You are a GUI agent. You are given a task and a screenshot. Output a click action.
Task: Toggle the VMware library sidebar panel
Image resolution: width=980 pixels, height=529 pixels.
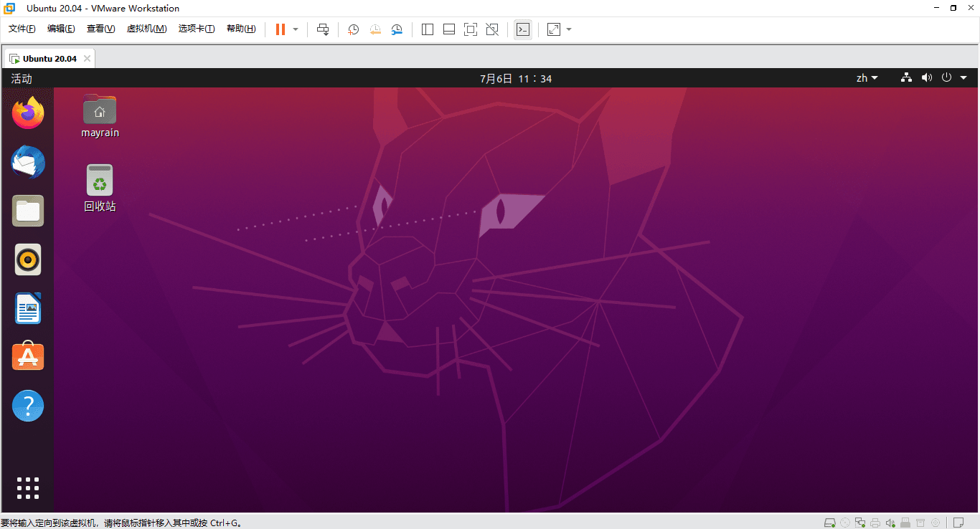click(428, 29)
